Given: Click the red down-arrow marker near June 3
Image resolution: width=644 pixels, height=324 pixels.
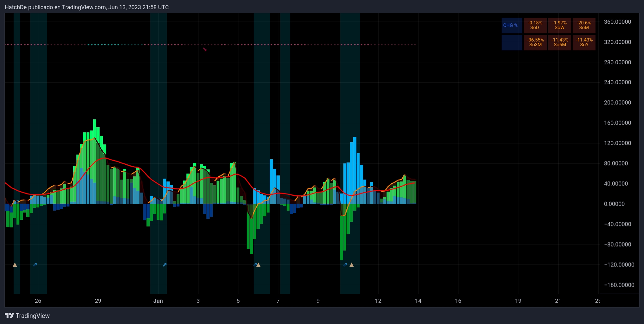Looking at the screenshot, I should (205, 49).
